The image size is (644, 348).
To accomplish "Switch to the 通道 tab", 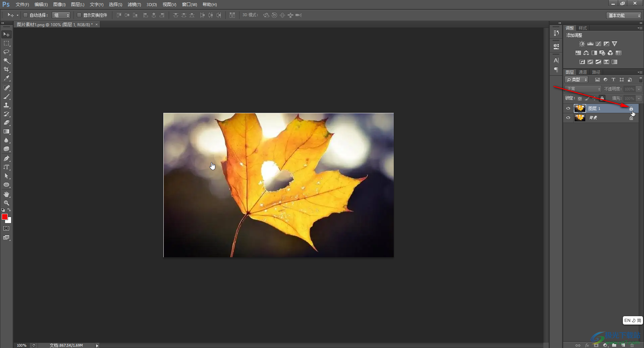I will point(583,72).
